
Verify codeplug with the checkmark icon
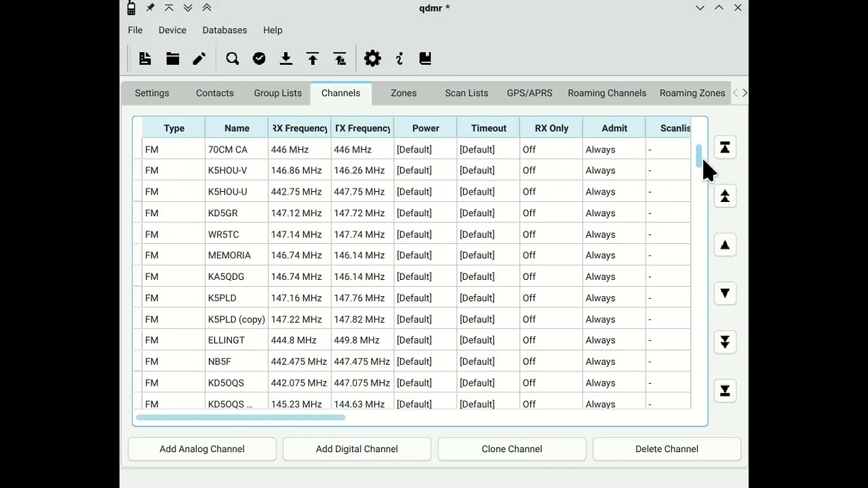(x=259, y=59)
